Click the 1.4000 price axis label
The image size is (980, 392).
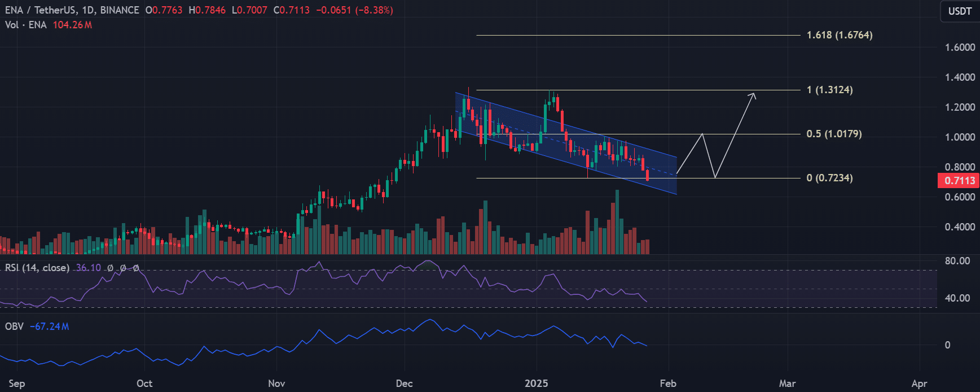tap(959, 77)
